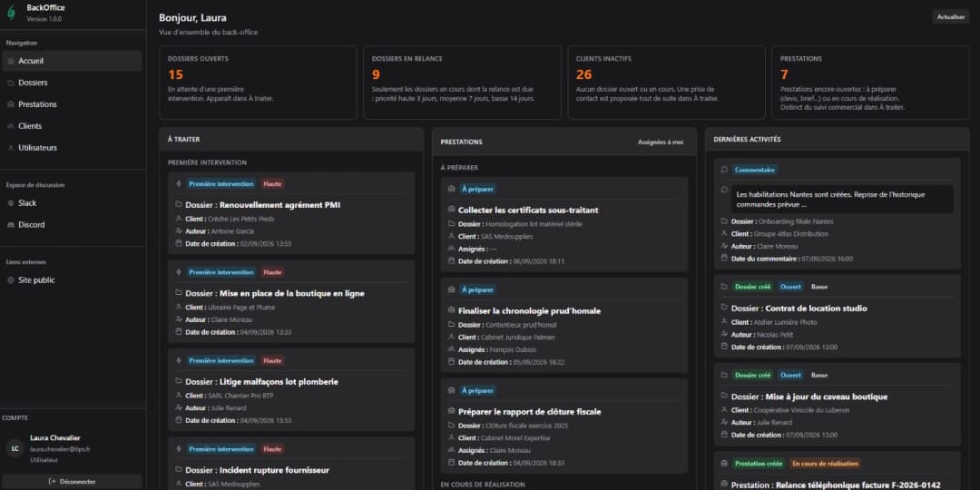Click the Déconnecter button

click(73, 482)
